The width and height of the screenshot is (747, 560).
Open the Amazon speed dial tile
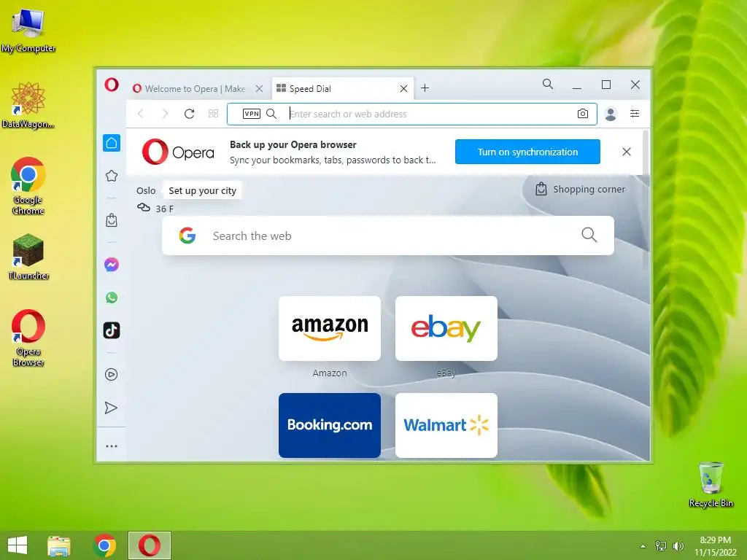coord(330,329)
